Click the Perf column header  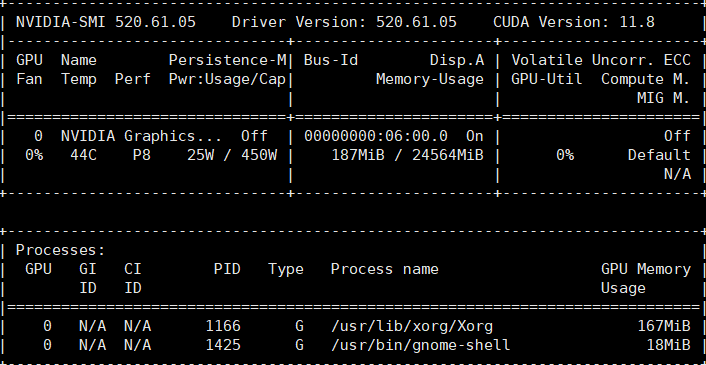pos(133,79)
